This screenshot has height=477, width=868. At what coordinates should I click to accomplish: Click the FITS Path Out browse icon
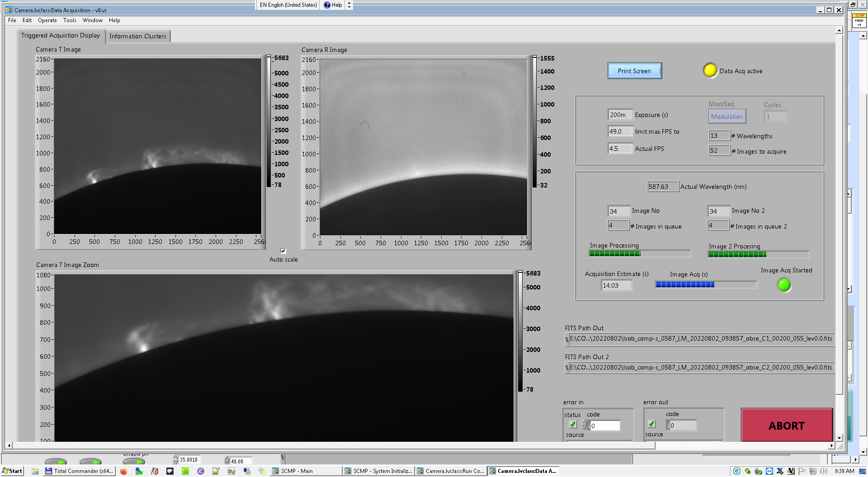tap(567, 339)
